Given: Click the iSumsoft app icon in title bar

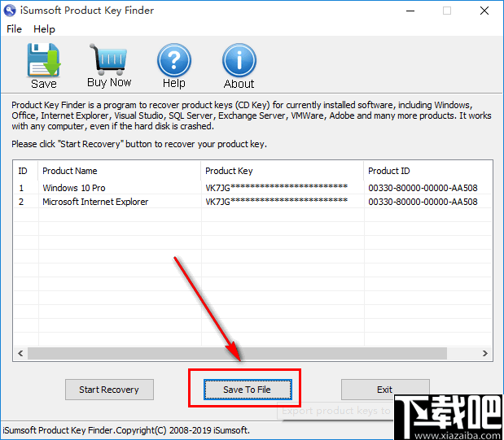Looking at the screenshot, I should tap(10, 11).
